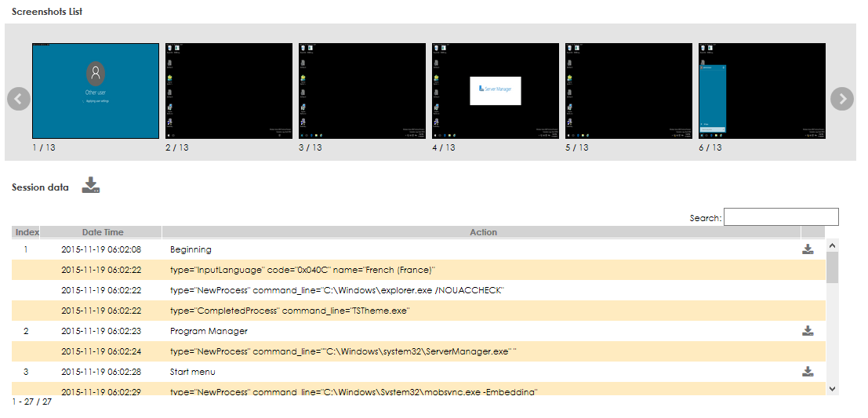Download screenshot for Start menu row

[x=808, y=372]
